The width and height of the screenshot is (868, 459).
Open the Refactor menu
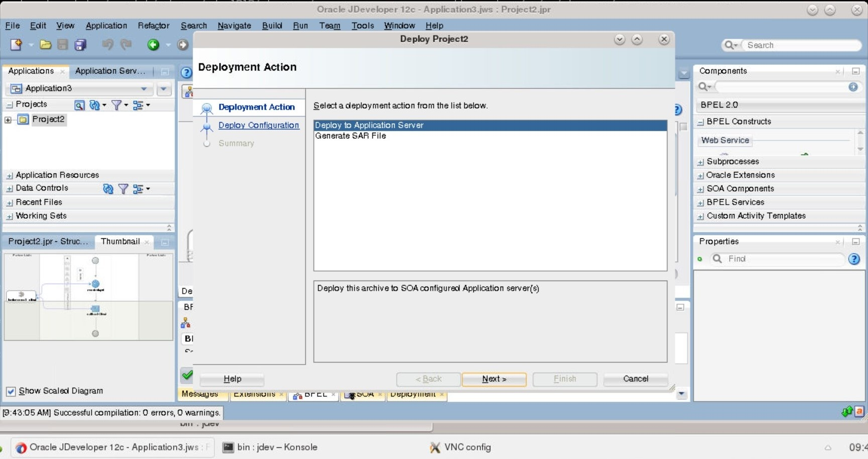tap(153, 26)
